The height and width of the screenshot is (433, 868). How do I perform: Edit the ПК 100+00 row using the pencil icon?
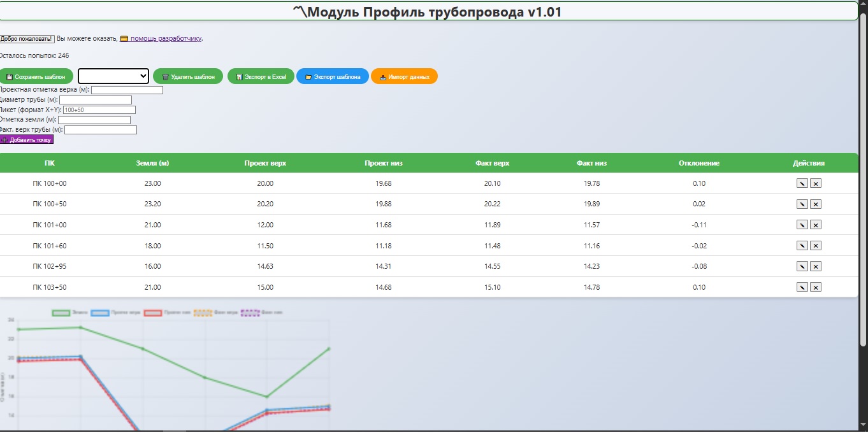coord(802,183)
